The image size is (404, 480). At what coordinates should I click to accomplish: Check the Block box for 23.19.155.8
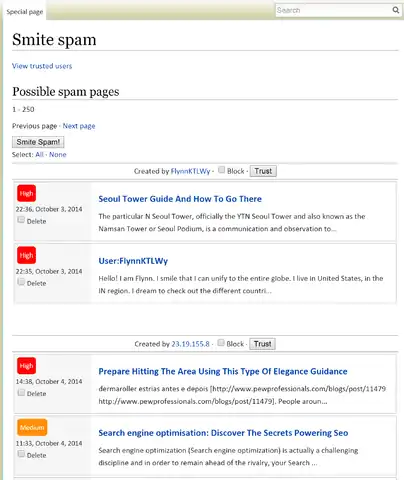[221, 343]
